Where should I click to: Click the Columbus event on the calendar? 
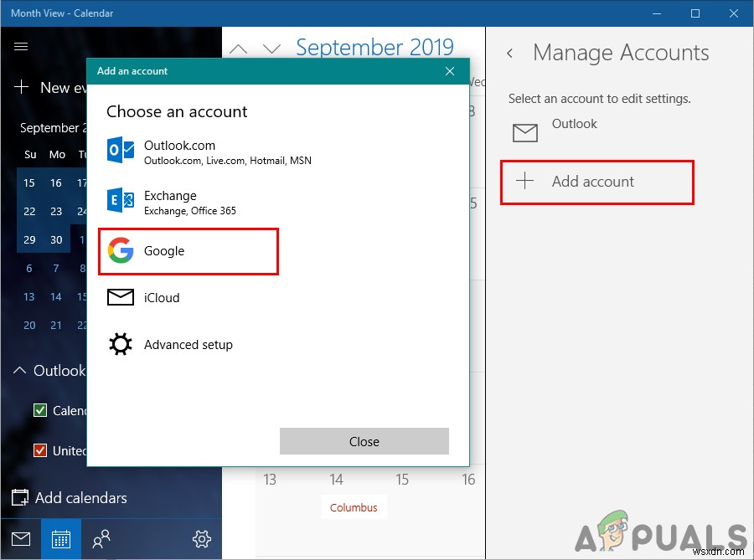coord(354,507)
